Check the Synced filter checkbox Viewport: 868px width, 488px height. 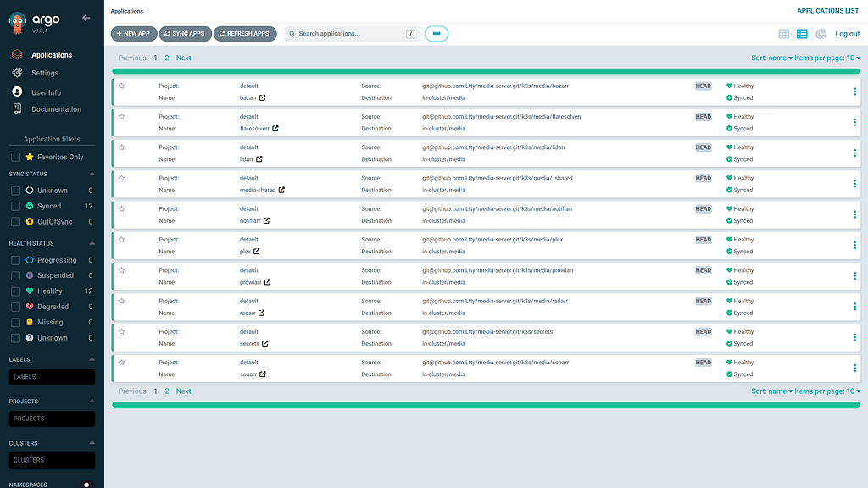pyautogui.click(x=15, y=206)
